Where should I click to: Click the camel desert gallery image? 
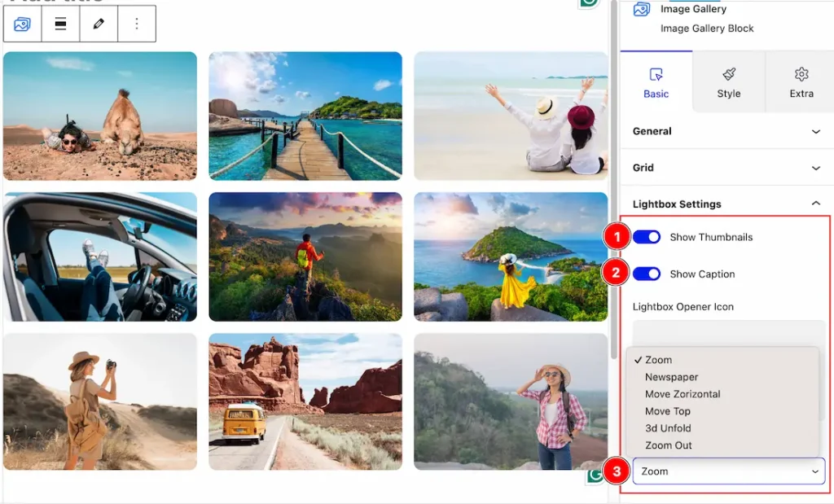pyautogui.click(x=100, y=116)
